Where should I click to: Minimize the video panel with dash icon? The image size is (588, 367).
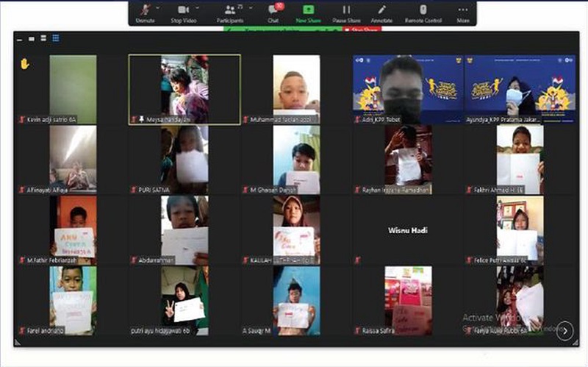click(x=21, y=39)
